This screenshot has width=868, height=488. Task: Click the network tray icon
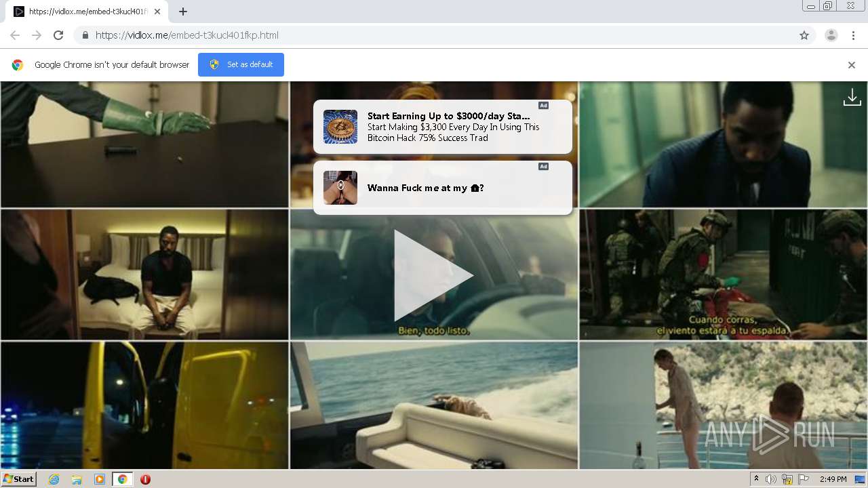pyautogui.click(x=787, y=479)
